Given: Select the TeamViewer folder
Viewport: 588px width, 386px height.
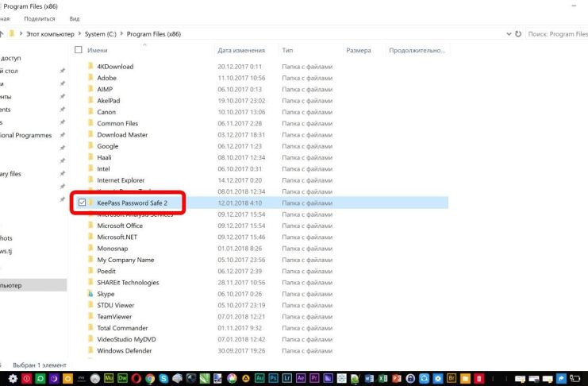Looking at the screenshot, I should pyautogui.click(x=114, y=317).
